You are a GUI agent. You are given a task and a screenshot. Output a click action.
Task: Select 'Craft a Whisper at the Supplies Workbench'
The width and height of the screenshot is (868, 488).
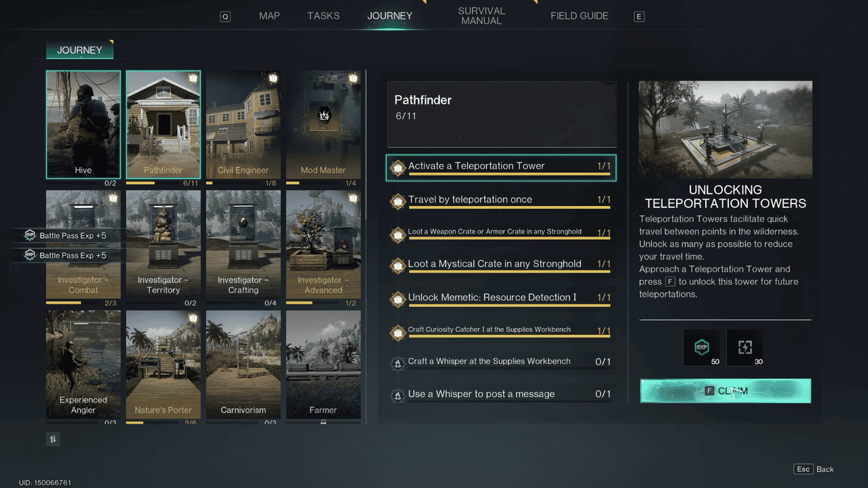click(x=501, y=363)
